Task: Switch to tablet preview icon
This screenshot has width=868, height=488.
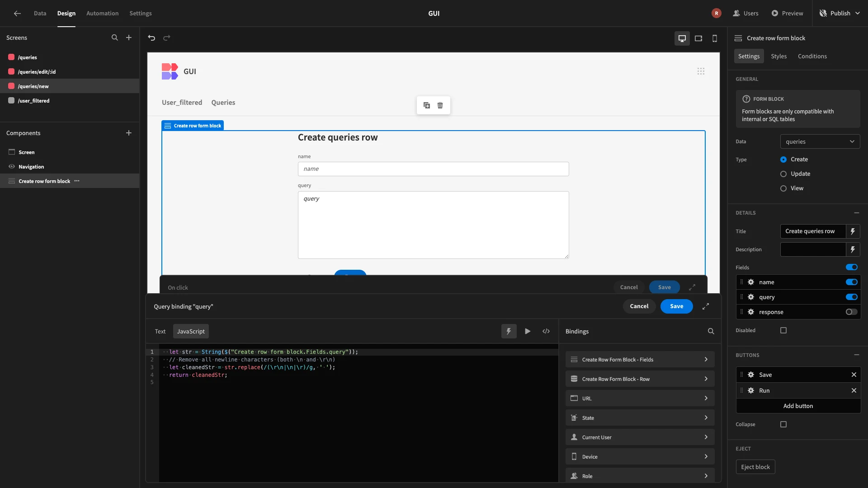Action: click(698, 38)
